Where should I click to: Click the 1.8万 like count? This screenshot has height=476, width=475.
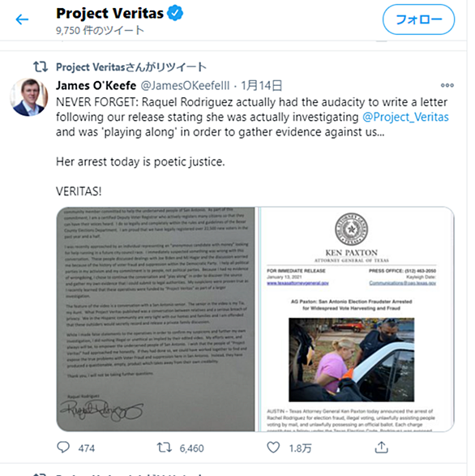pos(300,448)
